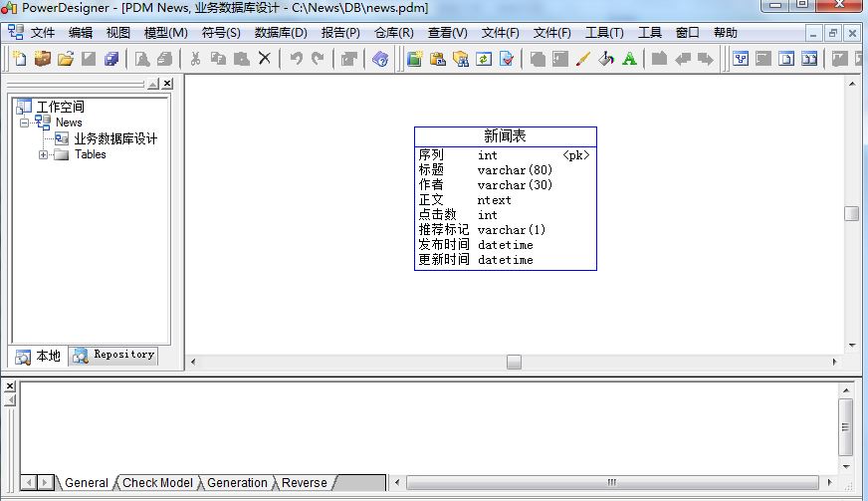Delete selection with the black X icon
This screenshot has height=501, width=868.
pyautogui.click(x=265, y=58)
